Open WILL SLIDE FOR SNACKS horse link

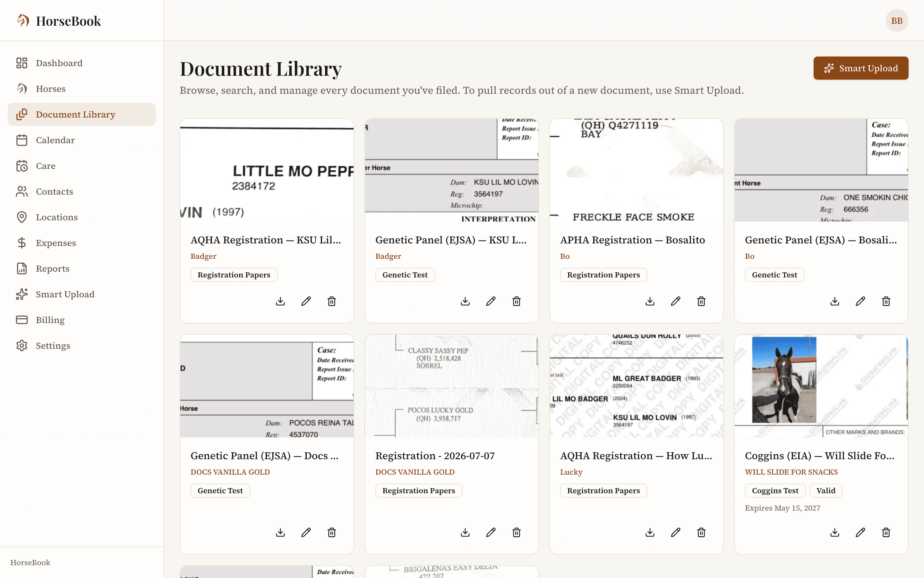[x=791, y=472]
